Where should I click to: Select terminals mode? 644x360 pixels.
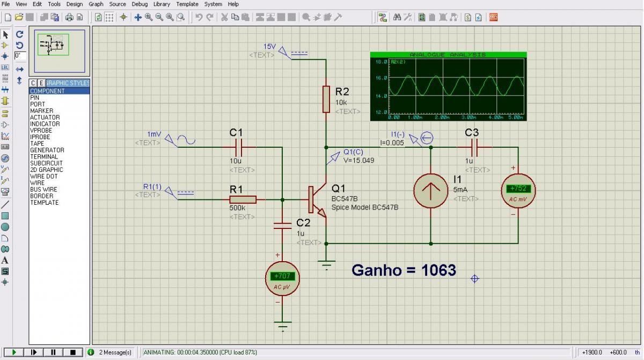point(5,113)
